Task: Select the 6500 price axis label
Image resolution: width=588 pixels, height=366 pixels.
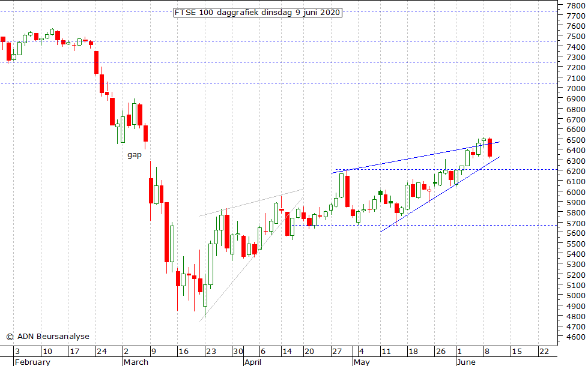Action: pos(575,140)
